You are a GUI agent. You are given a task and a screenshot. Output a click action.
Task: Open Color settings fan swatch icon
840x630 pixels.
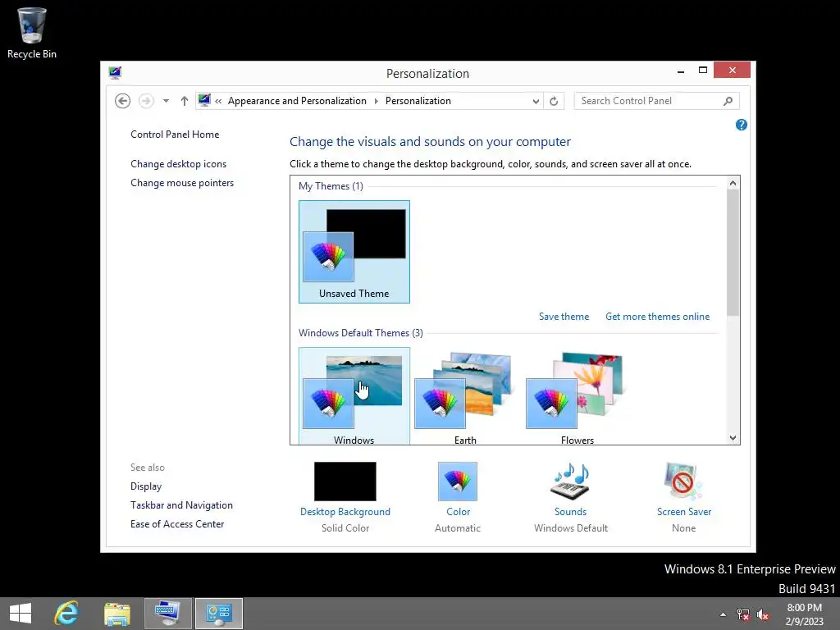tap(458, 481)
